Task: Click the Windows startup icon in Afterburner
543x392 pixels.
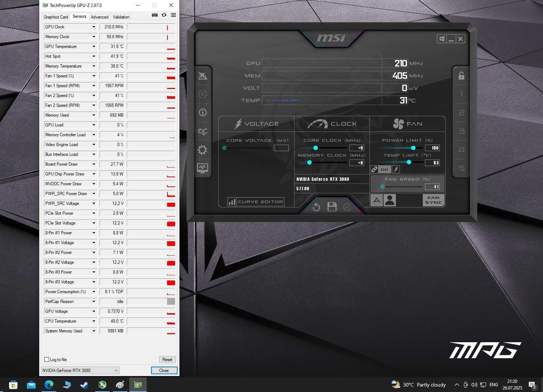Action: (x=442, y=39)
